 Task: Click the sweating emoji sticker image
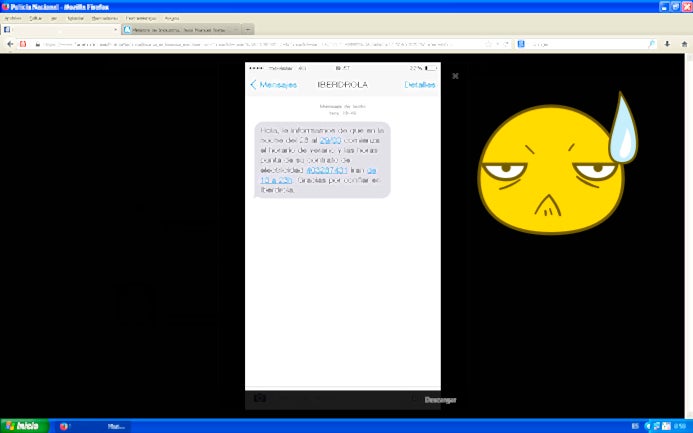(558, 163)
